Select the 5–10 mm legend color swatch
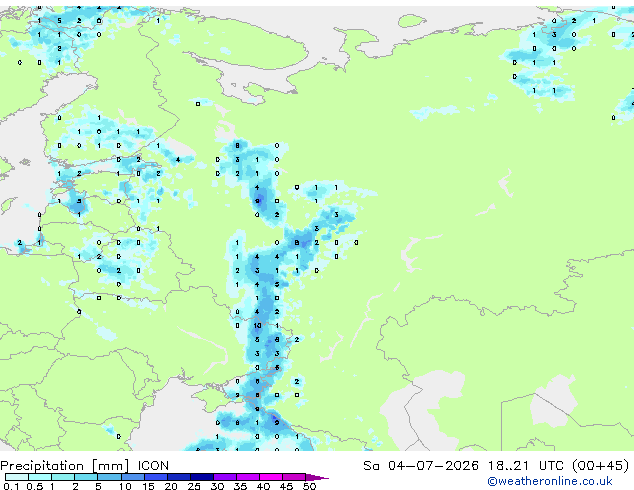The image size is (634, 490). [x=109, y=477]
